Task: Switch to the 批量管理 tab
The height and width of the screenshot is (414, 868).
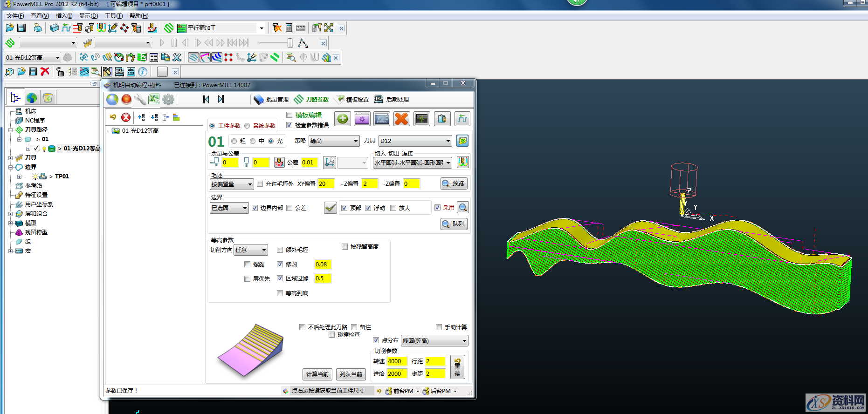Action: 271,100
